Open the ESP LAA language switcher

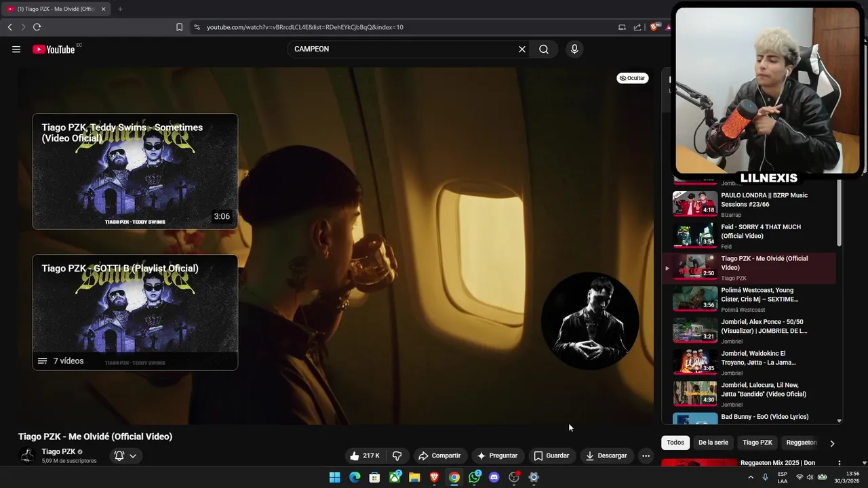(783, 477)
